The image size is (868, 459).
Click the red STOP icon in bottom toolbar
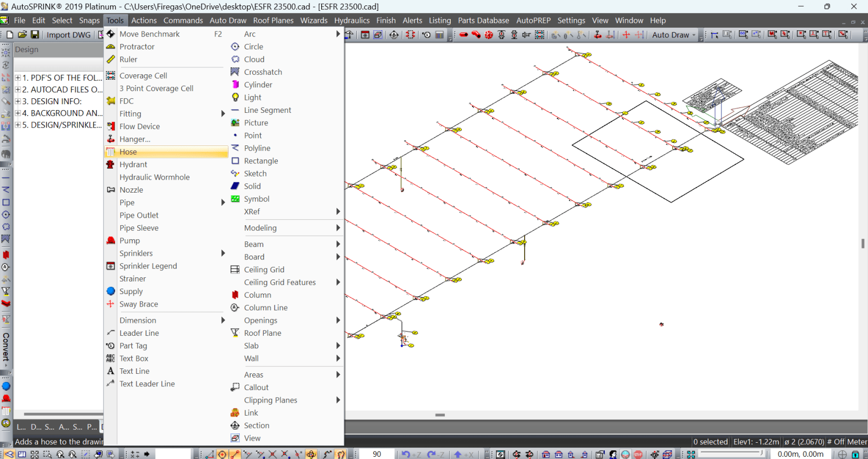[638, 455]
